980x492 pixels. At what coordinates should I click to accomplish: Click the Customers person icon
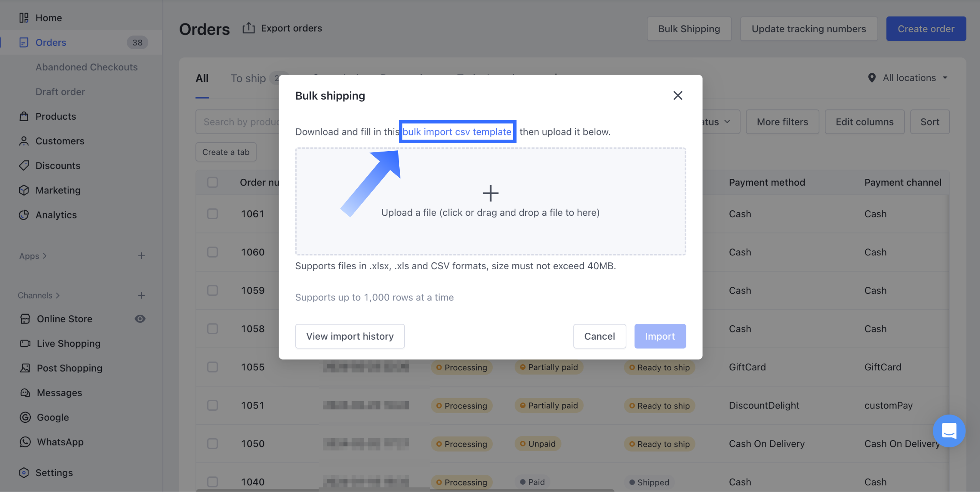tap(24, 141)
